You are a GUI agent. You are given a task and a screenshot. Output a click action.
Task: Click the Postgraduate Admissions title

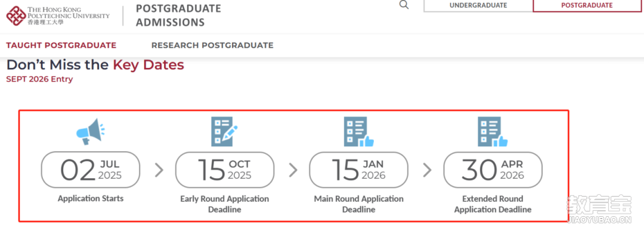point(178,15)
